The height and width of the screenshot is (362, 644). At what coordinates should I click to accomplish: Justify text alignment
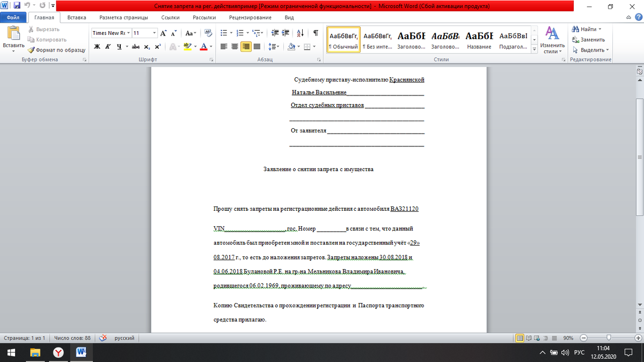[x=257, y=47]
